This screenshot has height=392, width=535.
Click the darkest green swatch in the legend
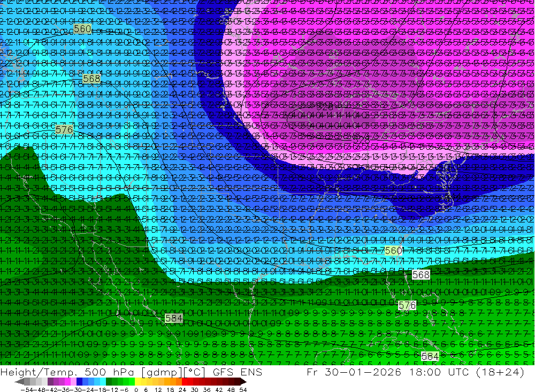click(x=109, y=382)
